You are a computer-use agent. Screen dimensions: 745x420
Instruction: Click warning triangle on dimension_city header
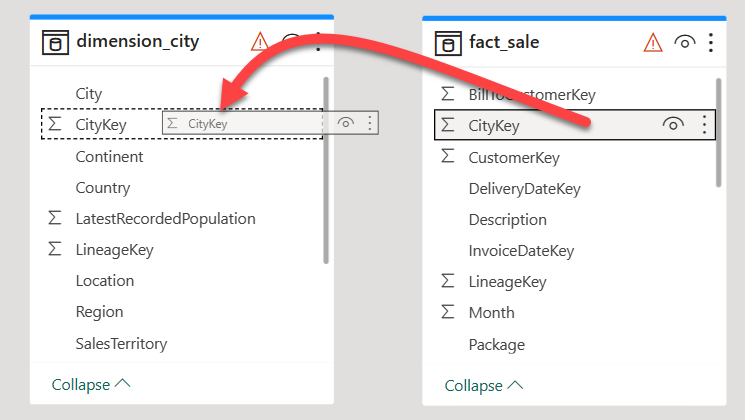259,42
